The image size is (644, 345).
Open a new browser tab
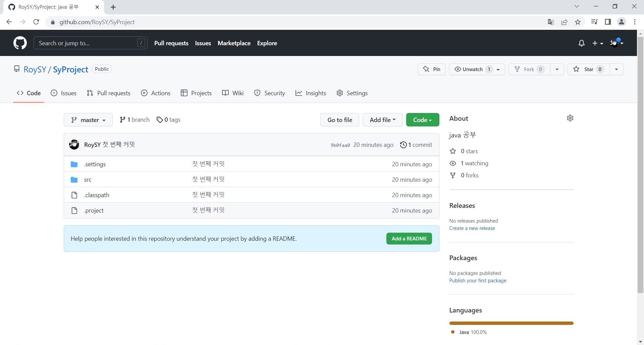(113, 7)
